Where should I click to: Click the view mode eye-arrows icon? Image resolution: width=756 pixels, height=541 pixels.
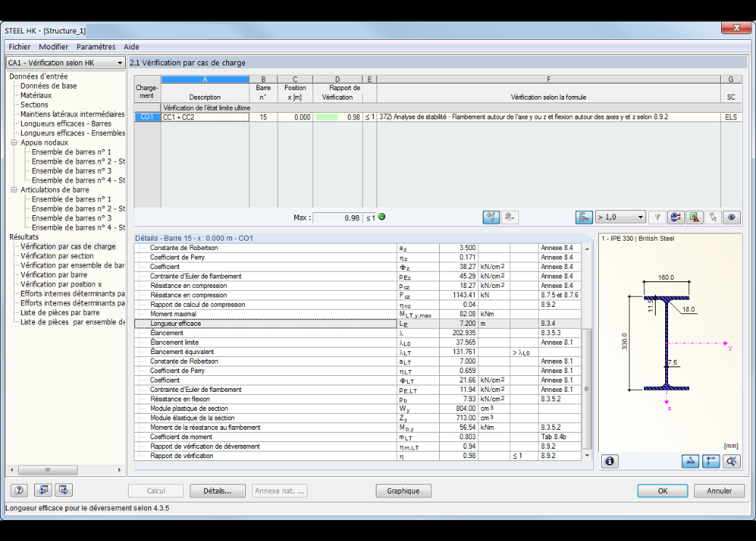click(675, 217)
